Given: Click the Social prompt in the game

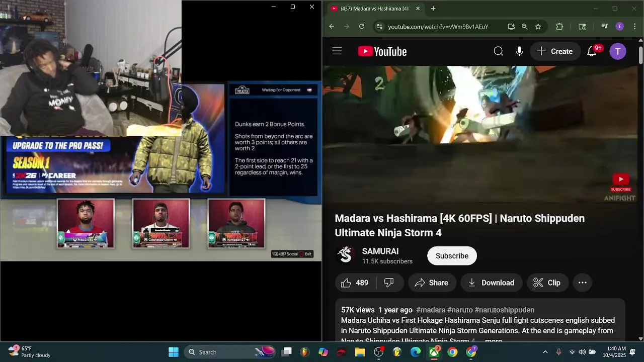Looking at the screenshot, I should (x=285, y=254).
